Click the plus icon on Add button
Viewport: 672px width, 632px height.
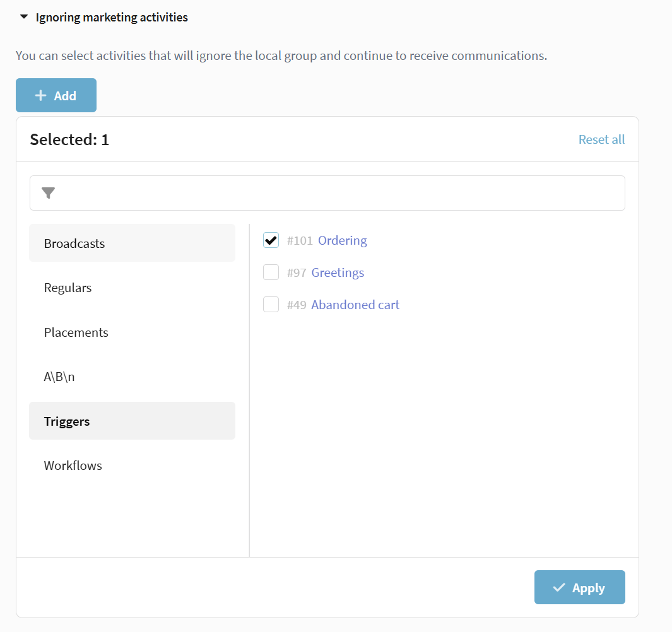pyautogui.click(x=41, y=96)
